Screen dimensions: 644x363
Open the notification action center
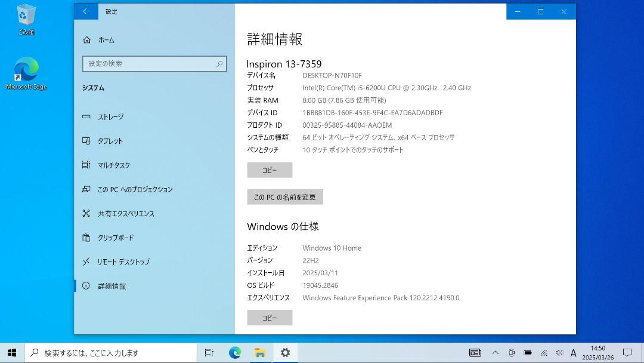click(627, 353)
